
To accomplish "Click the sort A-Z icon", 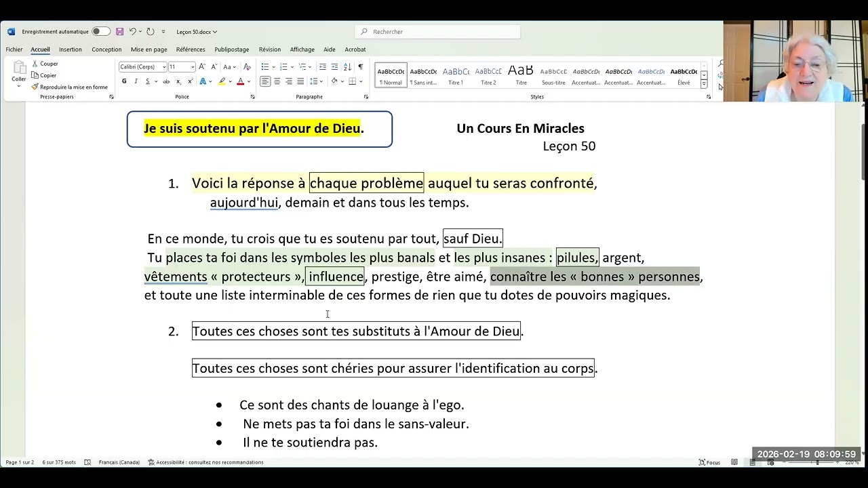I will [348, 66].
